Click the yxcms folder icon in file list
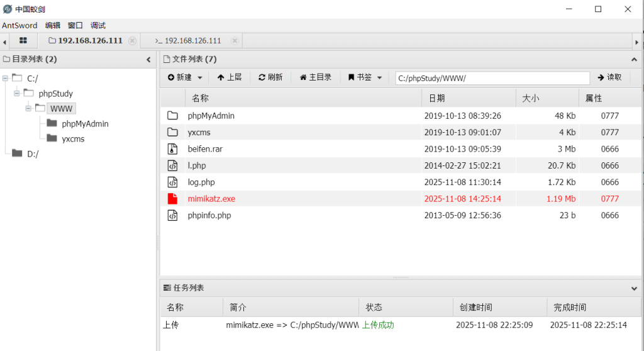The height and width of the screenshot is (351, 644). (172, 133)
